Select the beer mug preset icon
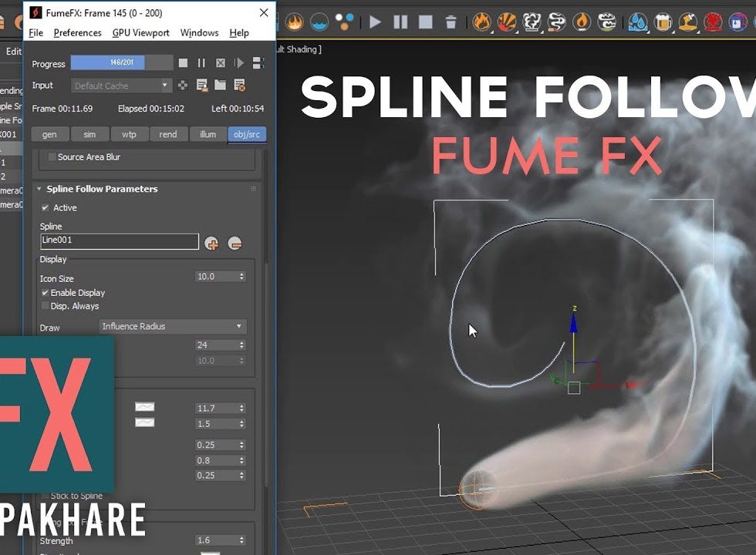 coord(663,22)
